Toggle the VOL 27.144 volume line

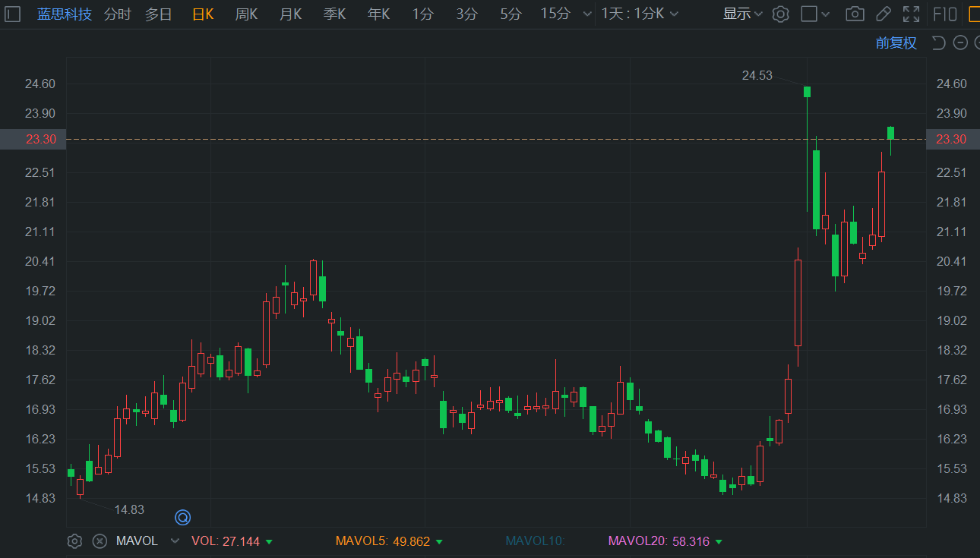coord(232,541)
